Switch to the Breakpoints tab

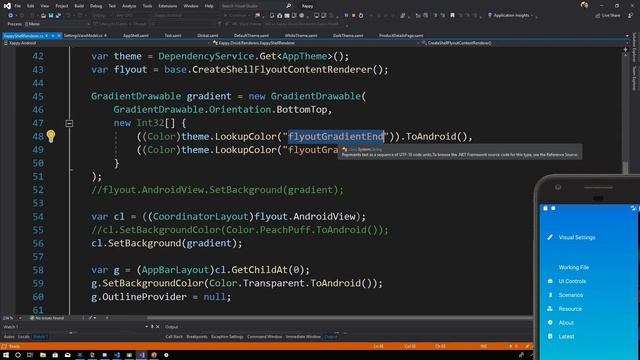(x=197, y=337)
